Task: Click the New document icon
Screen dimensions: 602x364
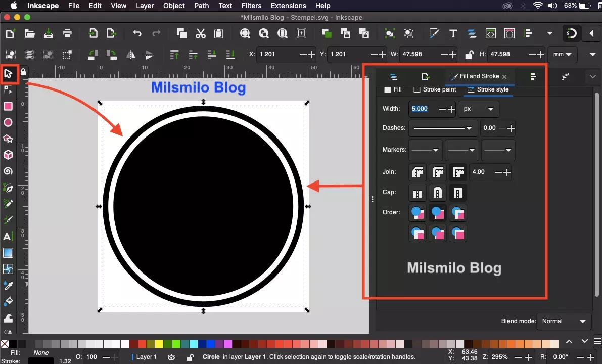Action: pyautogui.click(x=11, y=34)
